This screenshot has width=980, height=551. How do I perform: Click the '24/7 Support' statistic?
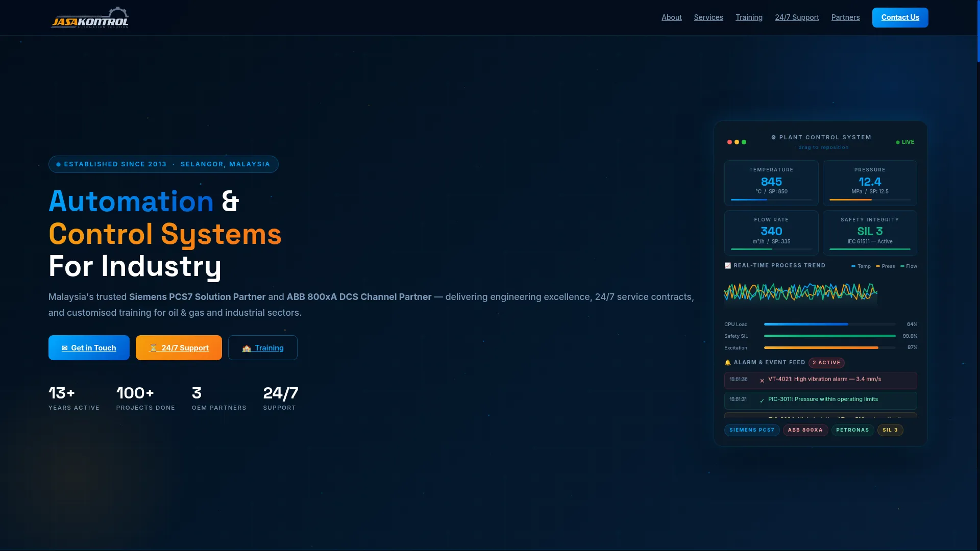click(281, 398)
